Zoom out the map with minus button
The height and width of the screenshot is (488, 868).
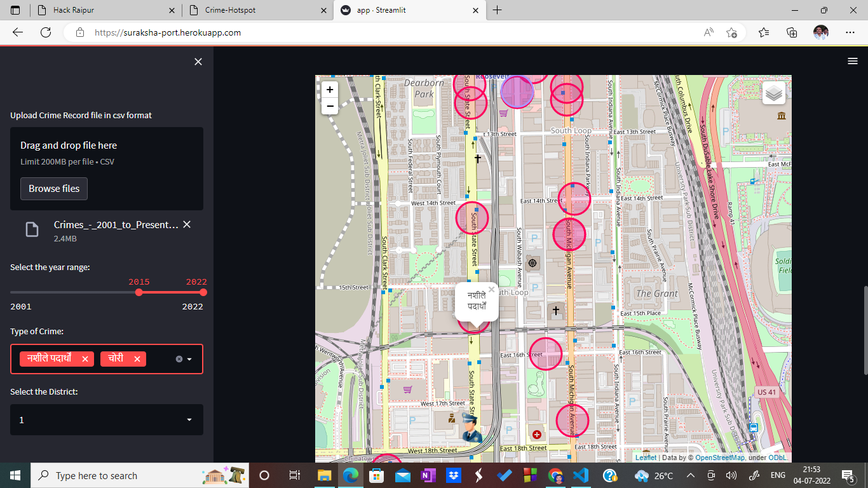coord(330,106)
